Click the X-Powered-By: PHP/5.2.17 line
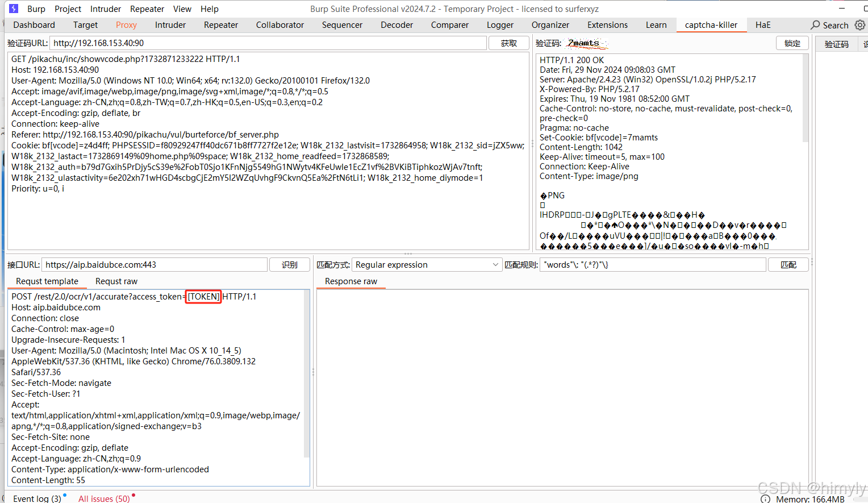Screen dimensions: 868x503 coord(589,89)
